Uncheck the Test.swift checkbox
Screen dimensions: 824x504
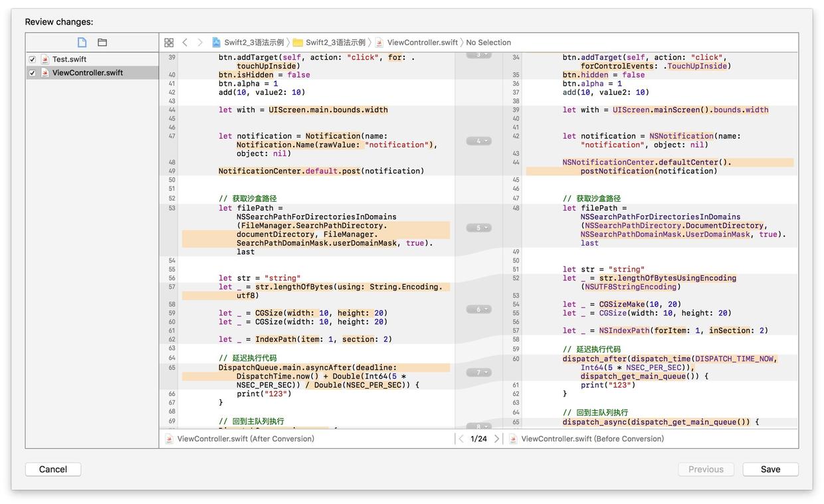point(32,60)
